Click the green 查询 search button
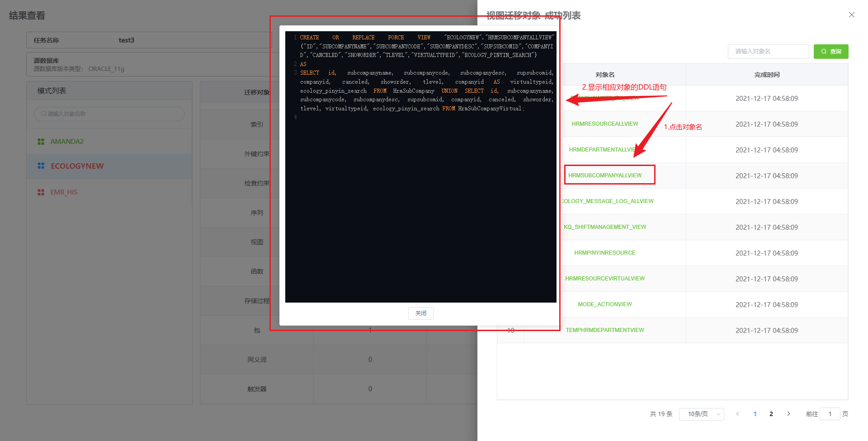The height and width of the screenshot is (441, 868). pyautogui.click(x=831, y=52)
